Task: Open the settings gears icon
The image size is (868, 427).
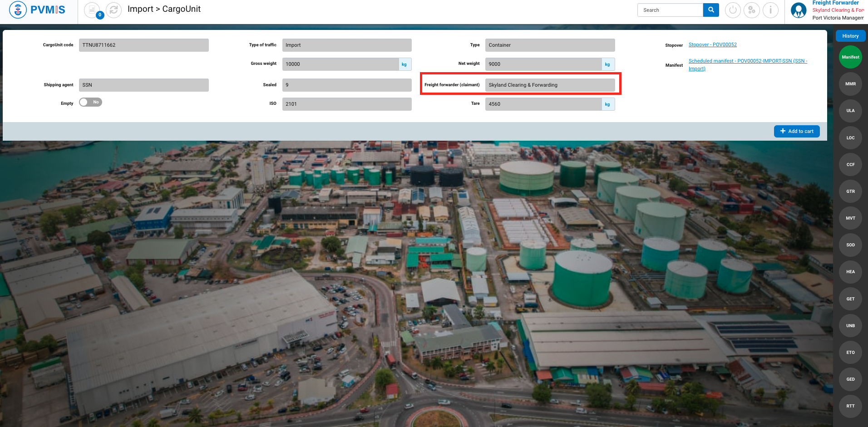Action: (752, 10)
